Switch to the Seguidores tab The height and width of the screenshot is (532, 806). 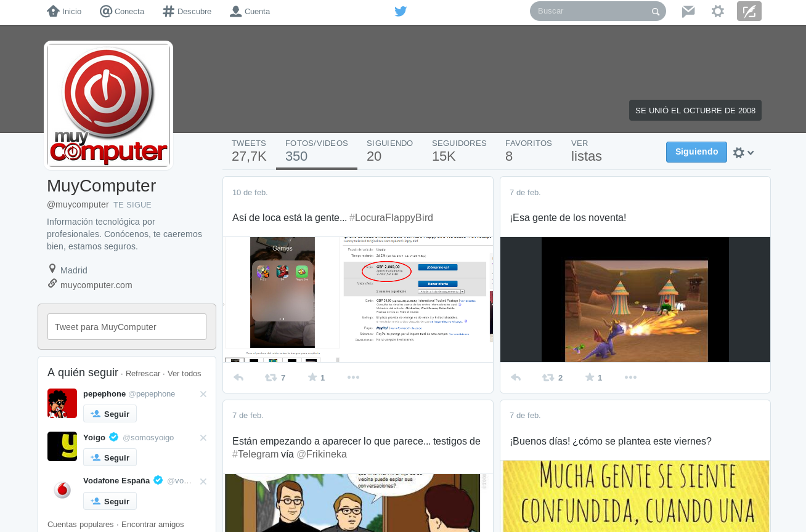coord(459,151)
